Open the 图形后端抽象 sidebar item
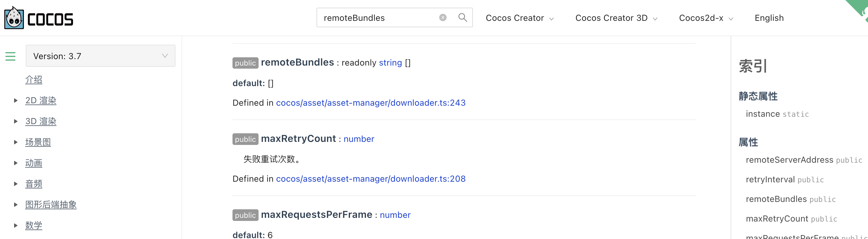868x239 pixels. pos(51,205)
